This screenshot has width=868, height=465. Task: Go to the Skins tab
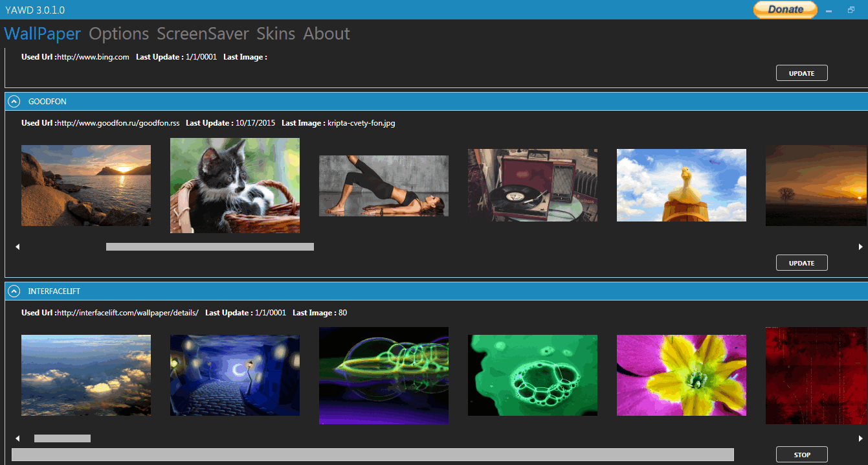(276, 34)
